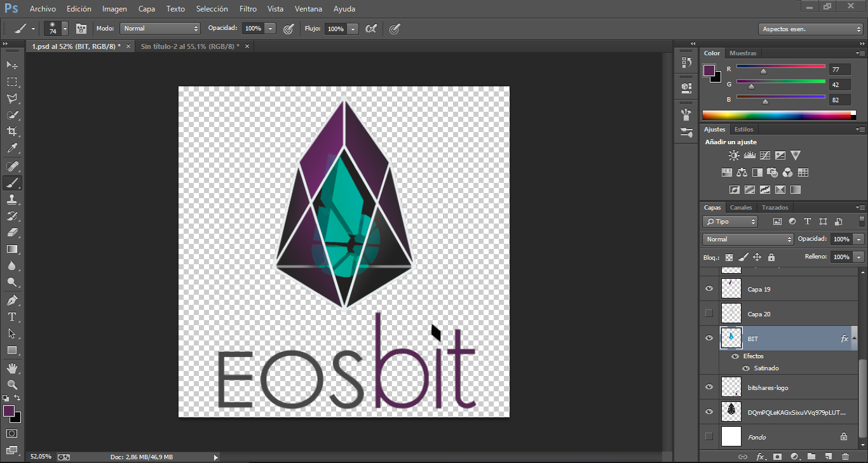The height and width of the screenshot is (463, 868).
Task: Click the Link layers button
Action: coord(743,456)
